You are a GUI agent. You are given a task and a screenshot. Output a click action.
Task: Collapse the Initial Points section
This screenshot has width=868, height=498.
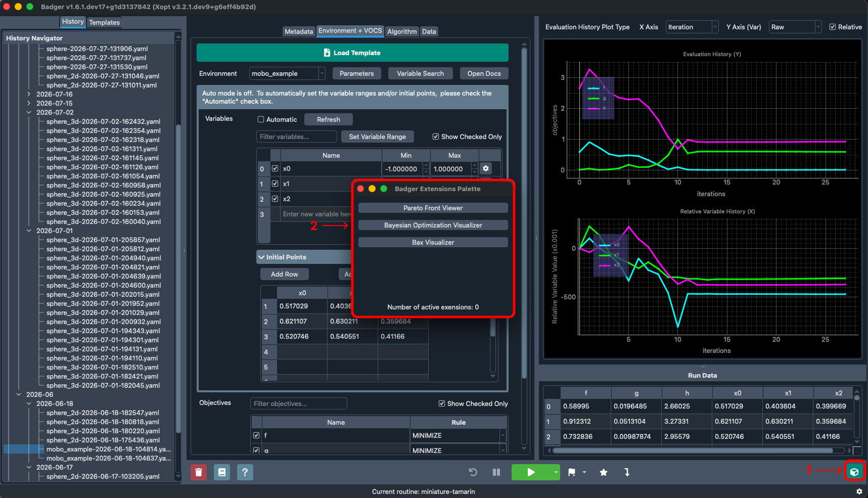(x=261, y=257)
